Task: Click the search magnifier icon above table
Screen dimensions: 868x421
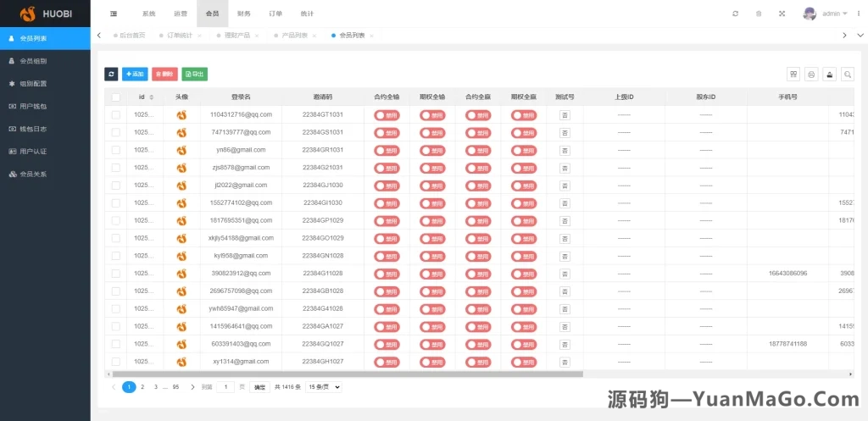Action: [x=848, y=75]
